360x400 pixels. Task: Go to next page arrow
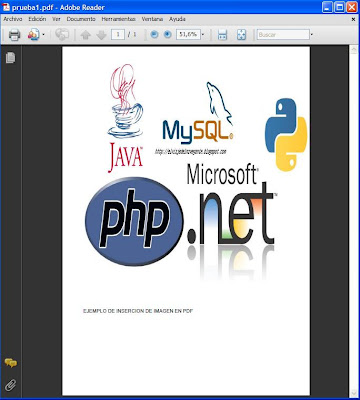coord(101,35)
